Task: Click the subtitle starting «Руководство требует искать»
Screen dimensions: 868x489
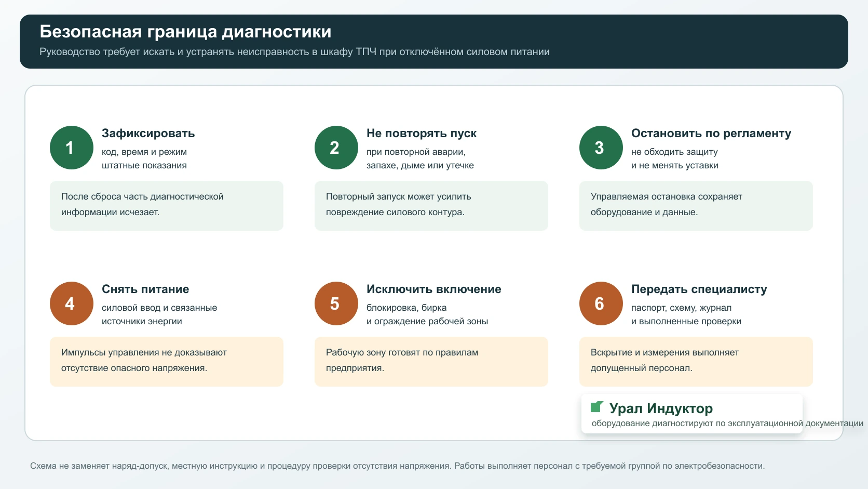Action: point(294,52)
